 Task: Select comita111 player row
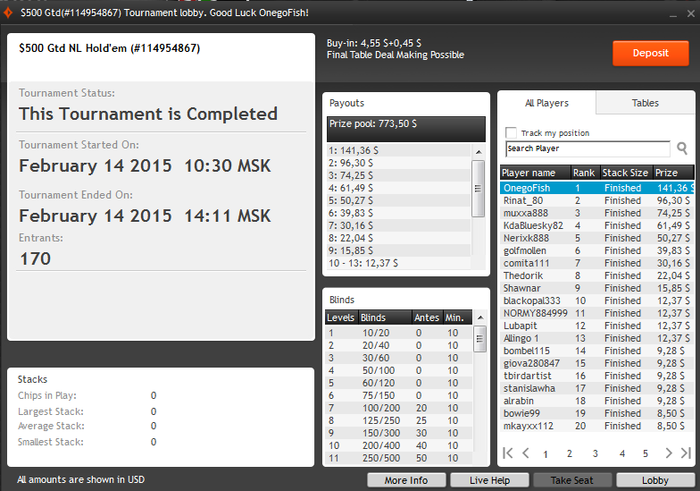597,263
